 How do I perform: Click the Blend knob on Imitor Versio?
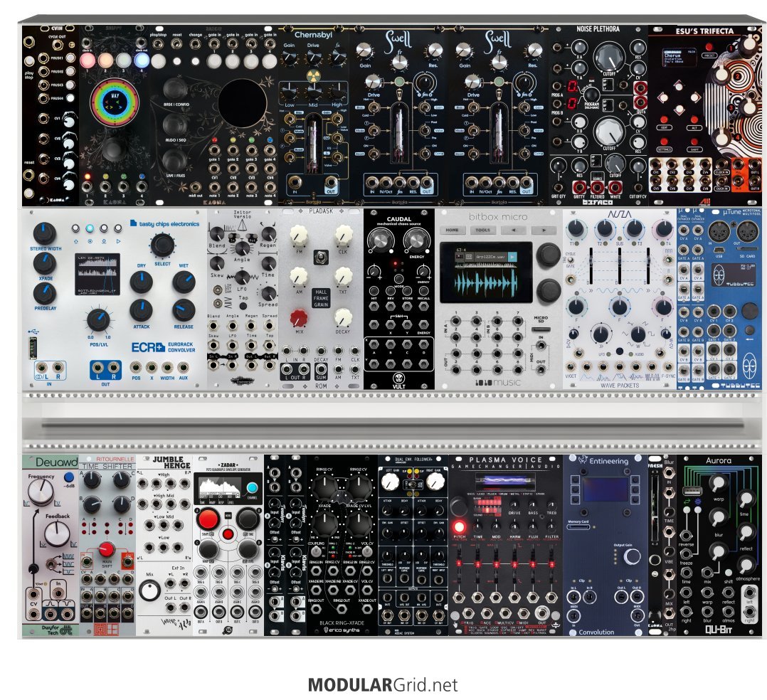217,233
